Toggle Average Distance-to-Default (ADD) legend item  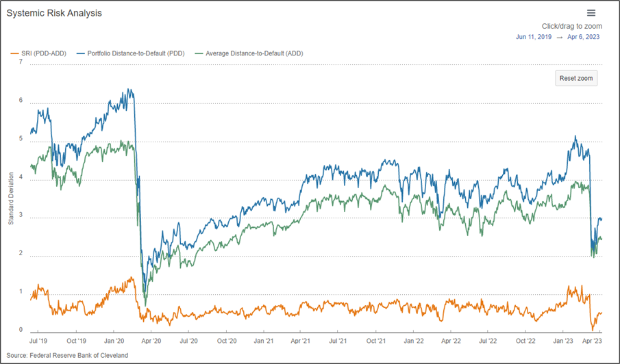(254, 53)
